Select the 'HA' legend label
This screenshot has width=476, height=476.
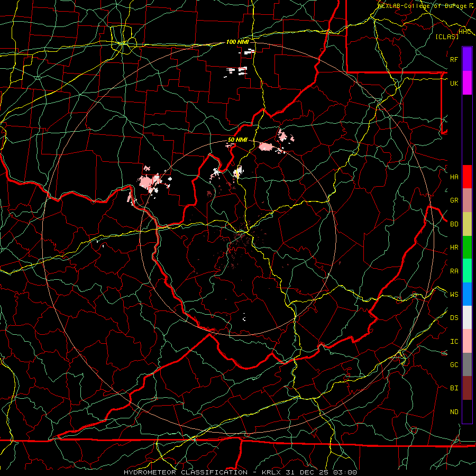tap(454, 177)
